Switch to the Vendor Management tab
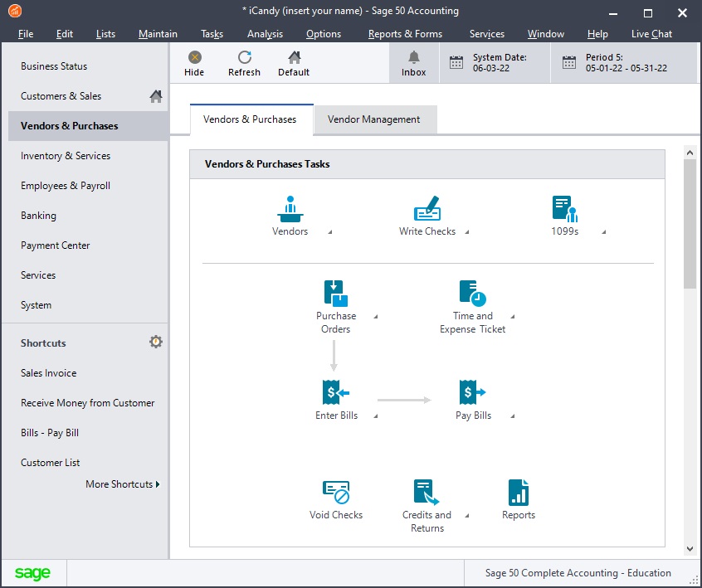The height and width of the screenshot is (588, 702). pos(376,119)
